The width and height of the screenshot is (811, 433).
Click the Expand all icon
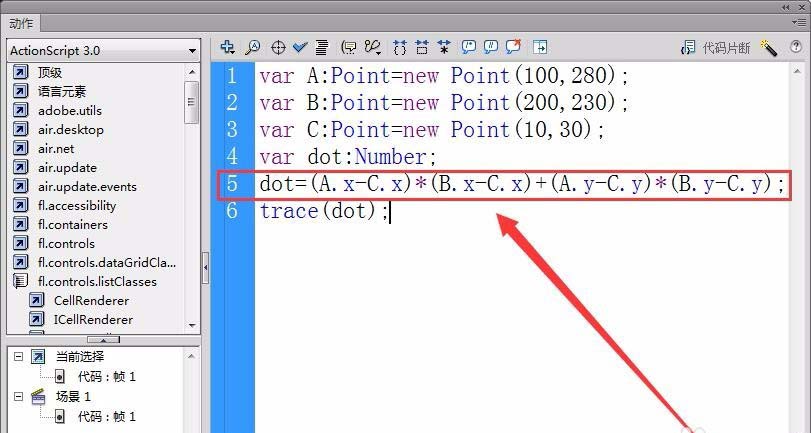444,48
